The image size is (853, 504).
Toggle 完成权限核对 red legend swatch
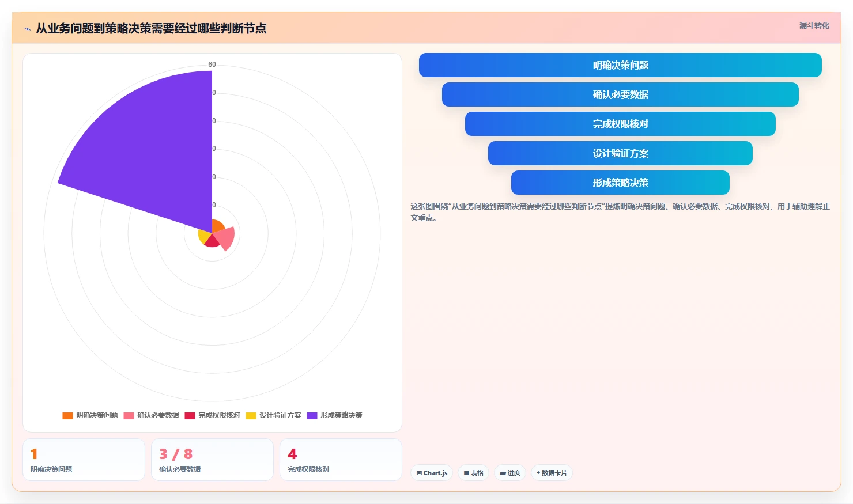[190, 415]
